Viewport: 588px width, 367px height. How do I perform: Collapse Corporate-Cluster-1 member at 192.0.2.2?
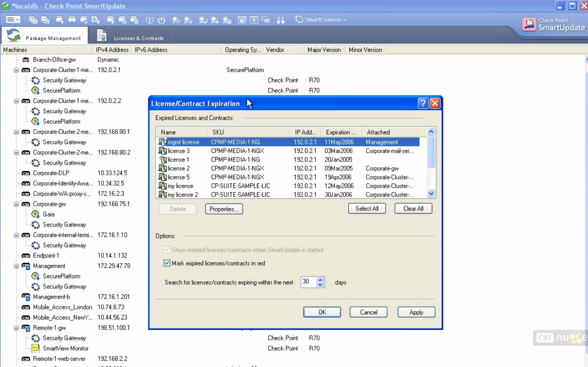[16, 101]
